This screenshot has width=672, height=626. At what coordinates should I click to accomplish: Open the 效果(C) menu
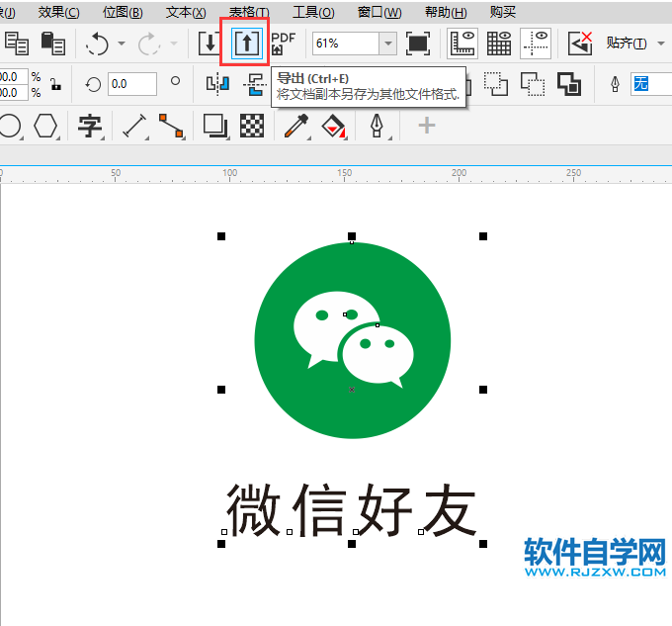[x=58, y=13]
